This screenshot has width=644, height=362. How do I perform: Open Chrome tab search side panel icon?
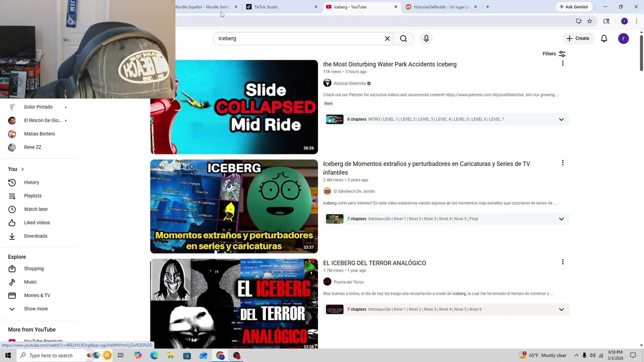tap(606, 21)
